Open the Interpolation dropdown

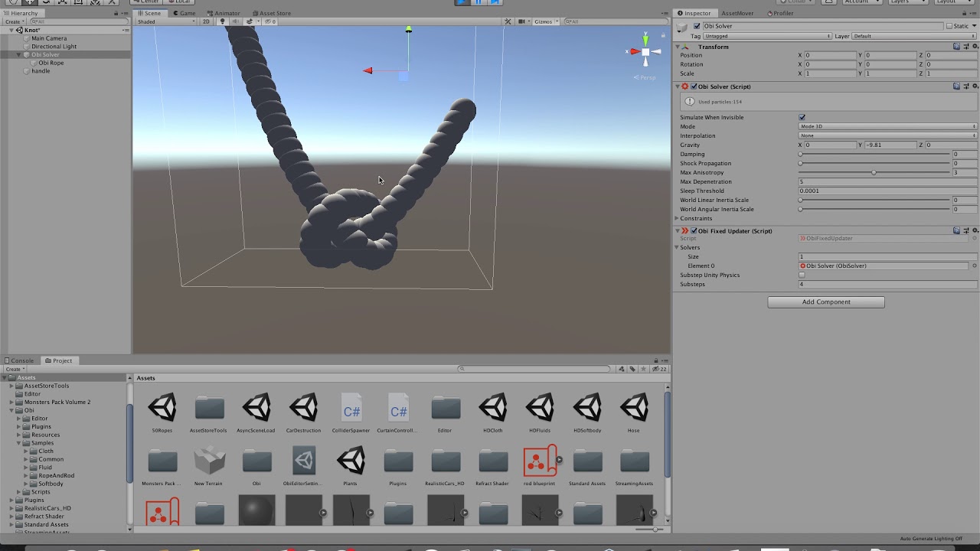click(888, 135)
